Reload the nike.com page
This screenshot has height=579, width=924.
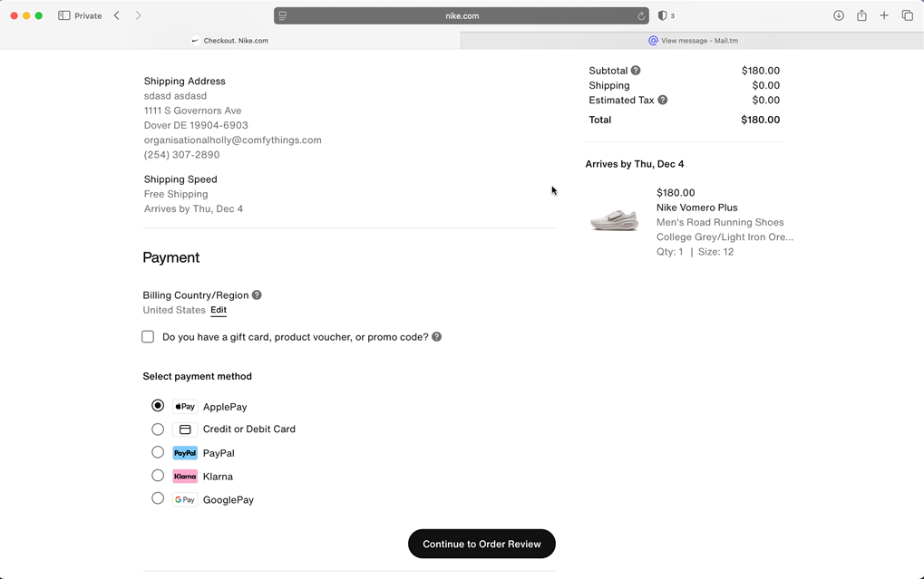pyautogui.click(x=640, y=15)
